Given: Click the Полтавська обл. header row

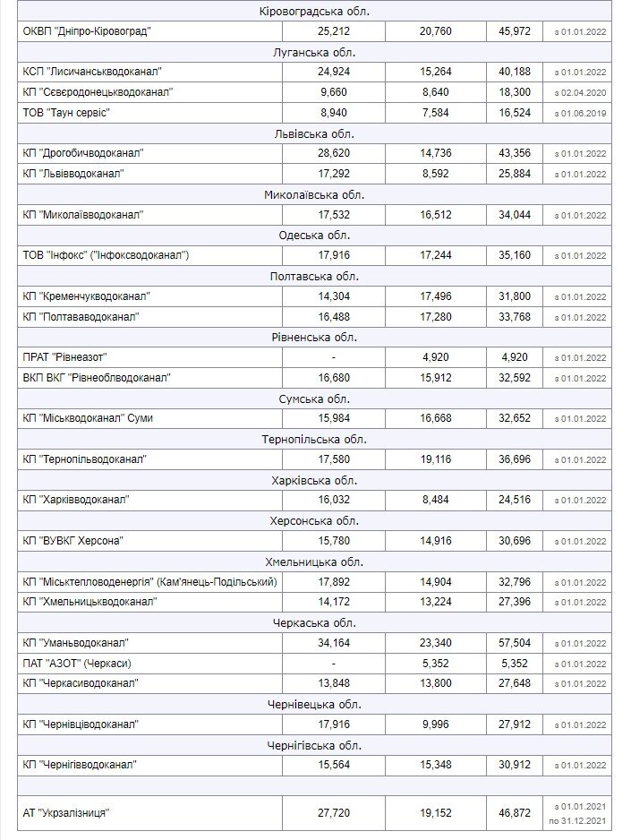Looking at the screenshot, I should tap(313, 276).
